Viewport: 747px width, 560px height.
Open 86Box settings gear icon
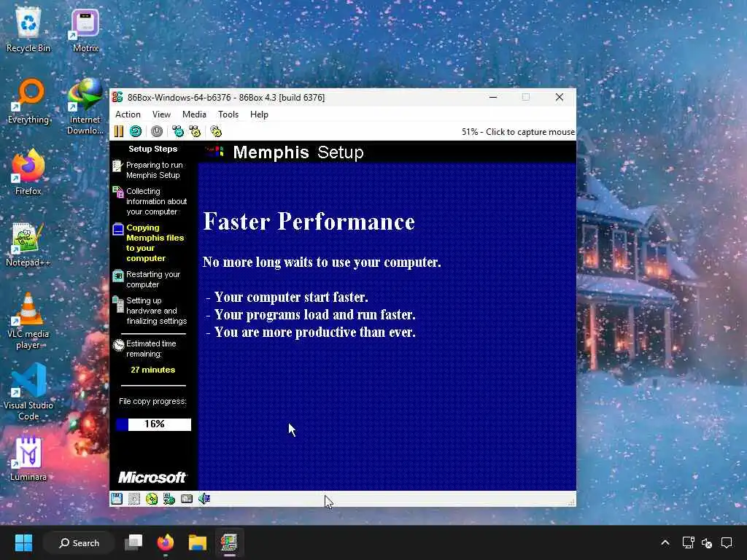(216, 131)
